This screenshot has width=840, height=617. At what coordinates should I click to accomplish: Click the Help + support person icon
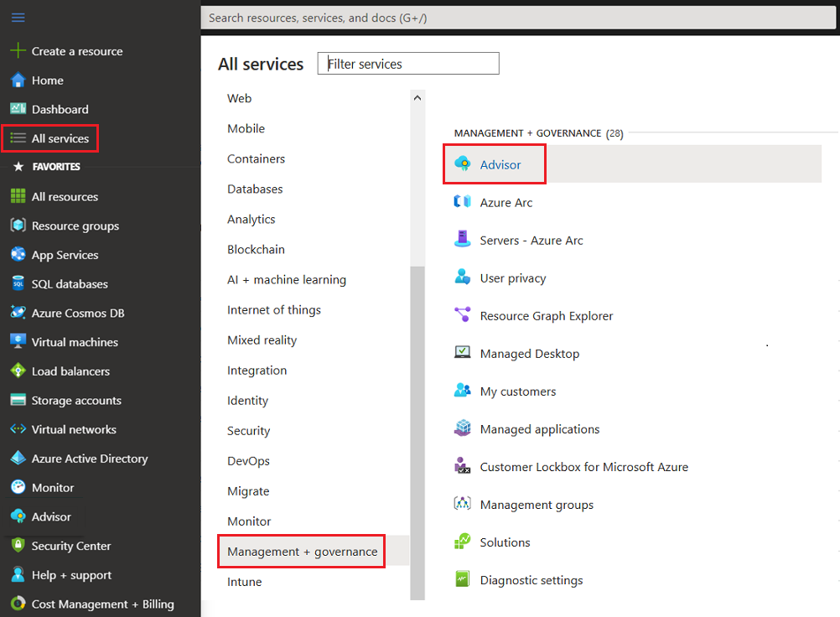18,574
